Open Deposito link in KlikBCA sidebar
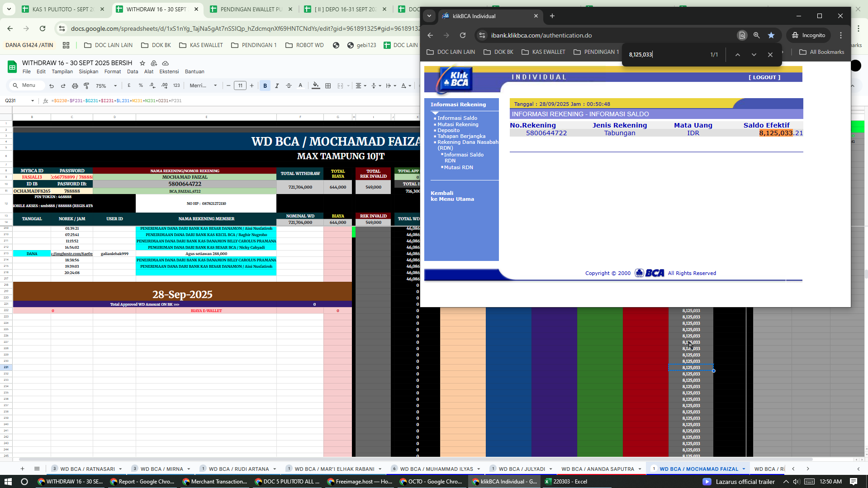868x488 pixels. pos(448,130)
